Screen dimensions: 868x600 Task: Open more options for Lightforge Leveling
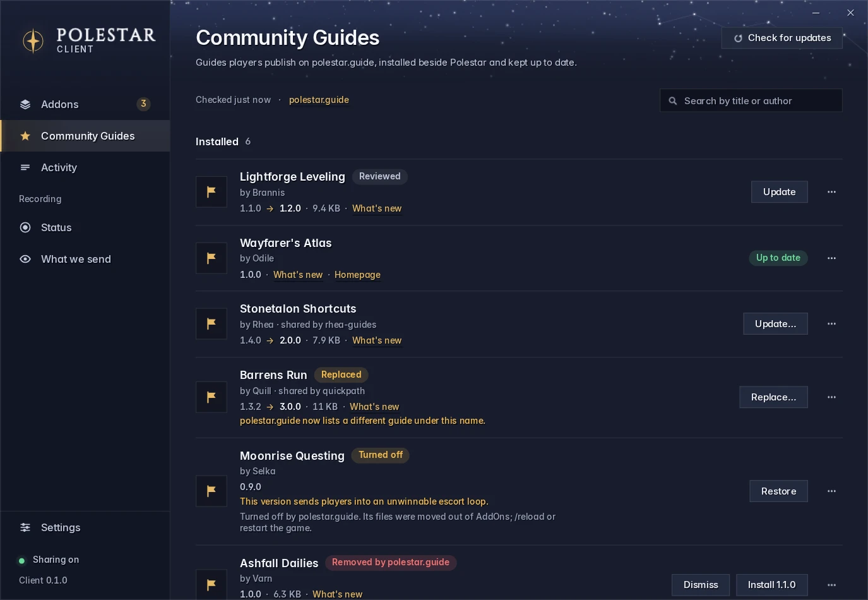click(x=831, y=192)
